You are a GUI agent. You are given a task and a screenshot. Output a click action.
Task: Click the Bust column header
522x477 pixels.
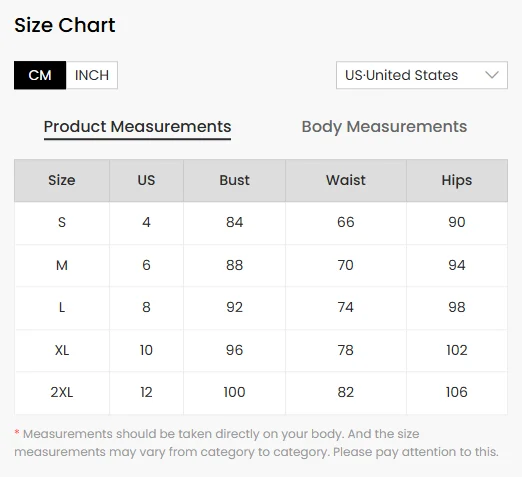point(234,180)
